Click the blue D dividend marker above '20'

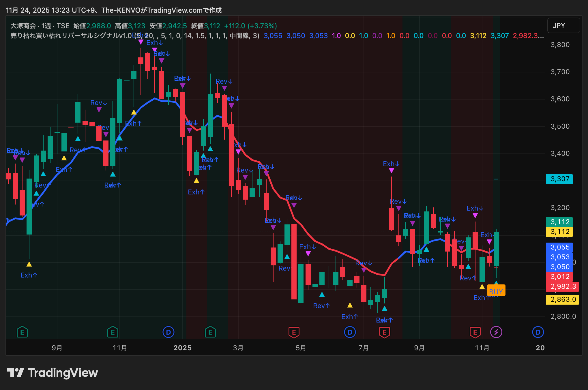coord(538,332)
